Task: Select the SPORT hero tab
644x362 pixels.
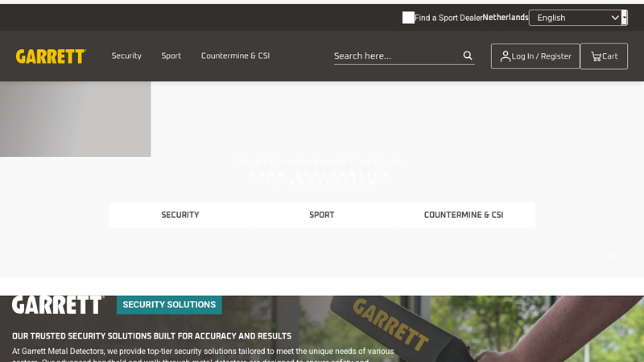Action: [x=322, y=215]
